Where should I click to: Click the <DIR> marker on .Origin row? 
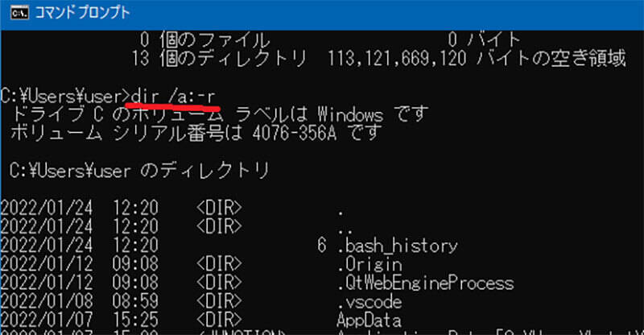pos(219,264)
